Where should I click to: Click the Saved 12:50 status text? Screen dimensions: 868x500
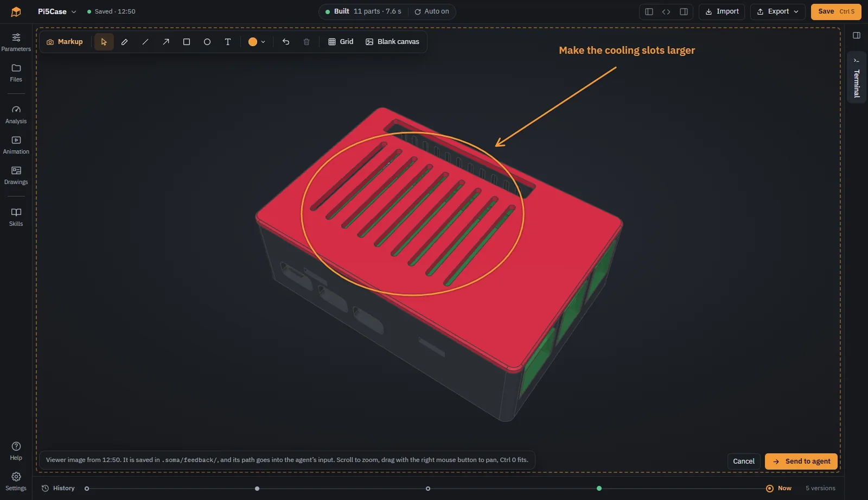111,11
